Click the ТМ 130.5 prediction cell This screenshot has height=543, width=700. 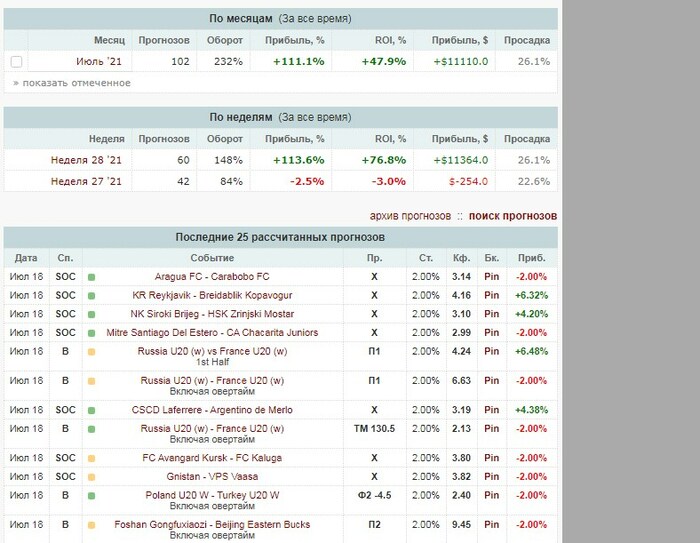[x=374, y=429]
